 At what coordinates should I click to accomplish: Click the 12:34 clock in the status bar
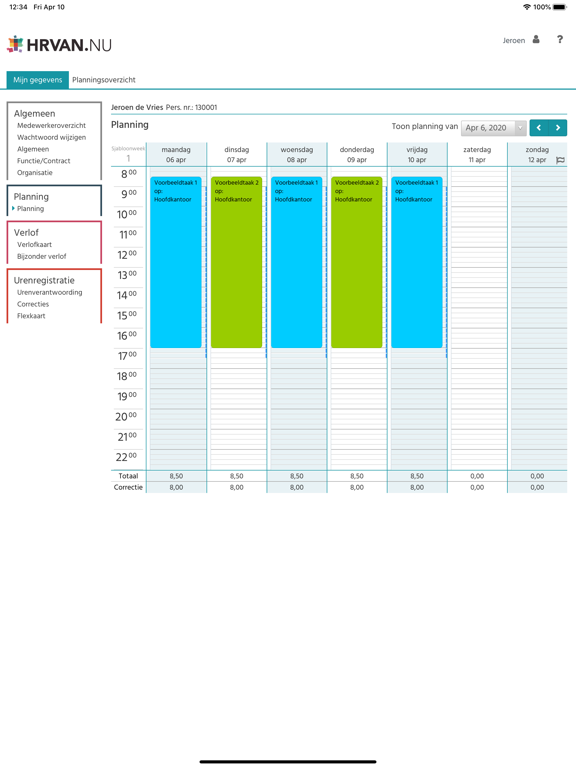point(18,7)
